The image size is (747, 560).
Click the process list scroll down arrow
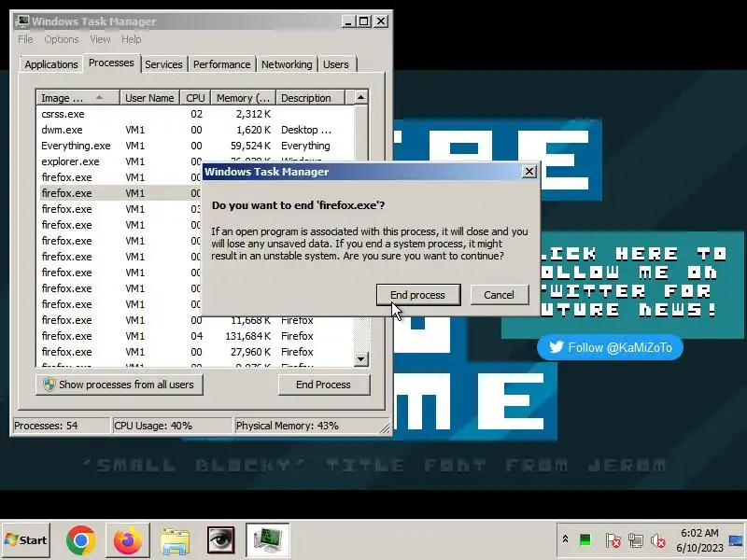click(x=361, y=359)
